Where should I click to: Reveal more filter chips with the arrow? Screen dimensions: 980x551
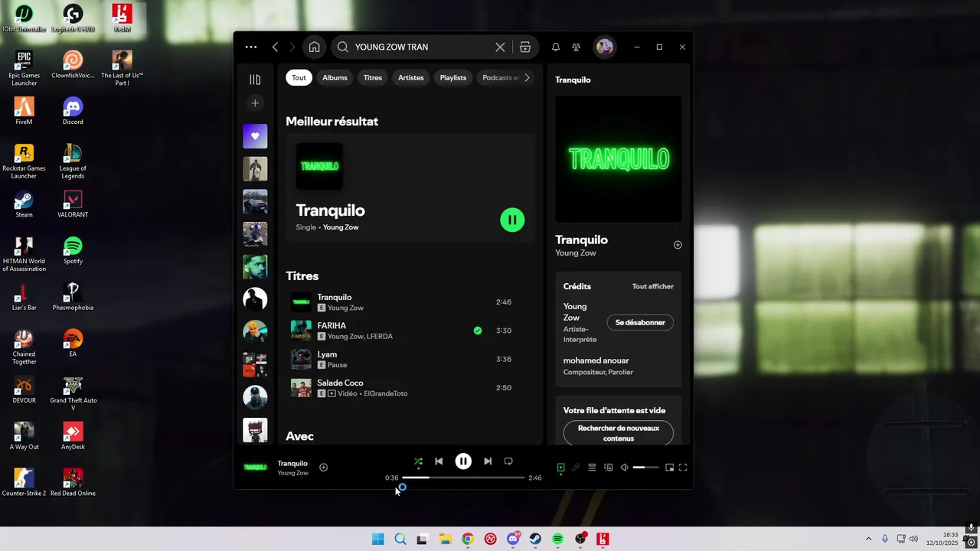(527, 77)
